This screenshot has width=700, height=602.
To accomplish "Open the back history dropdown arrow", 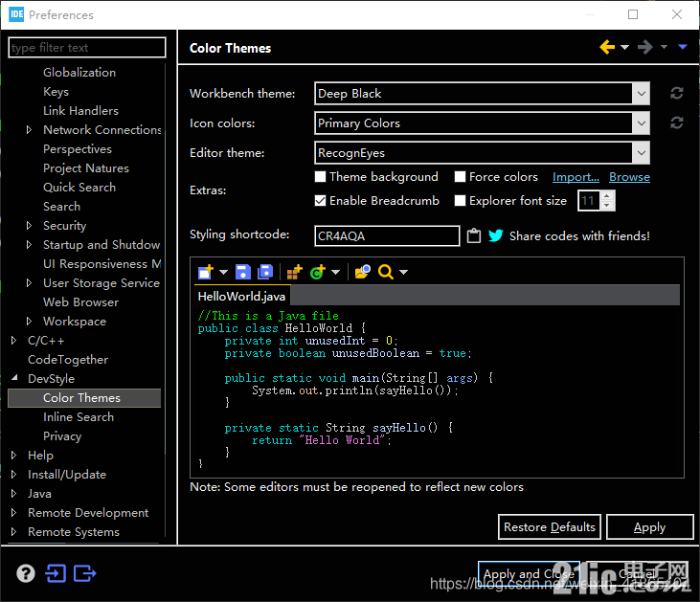I will (624, 47).
